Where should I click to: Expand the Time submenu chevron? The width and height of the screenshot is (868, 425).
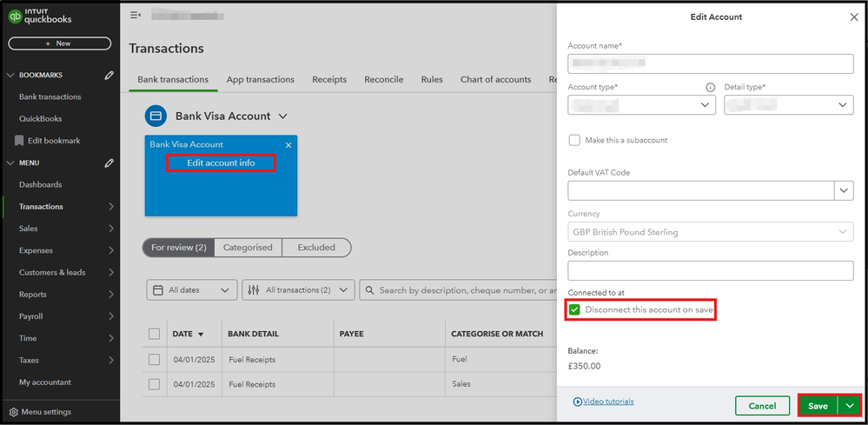click(x=110, y=338)
